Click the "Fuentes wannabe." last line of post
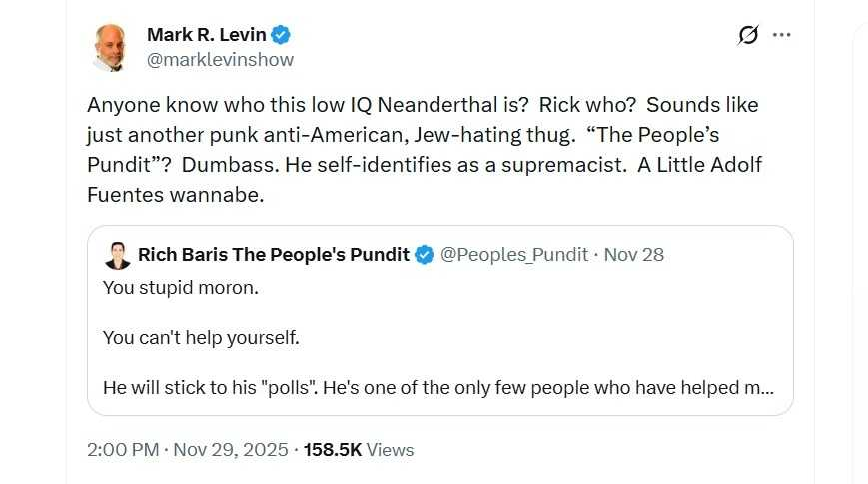This screenshot has width=868, height=484. click(x=176, y=195)
